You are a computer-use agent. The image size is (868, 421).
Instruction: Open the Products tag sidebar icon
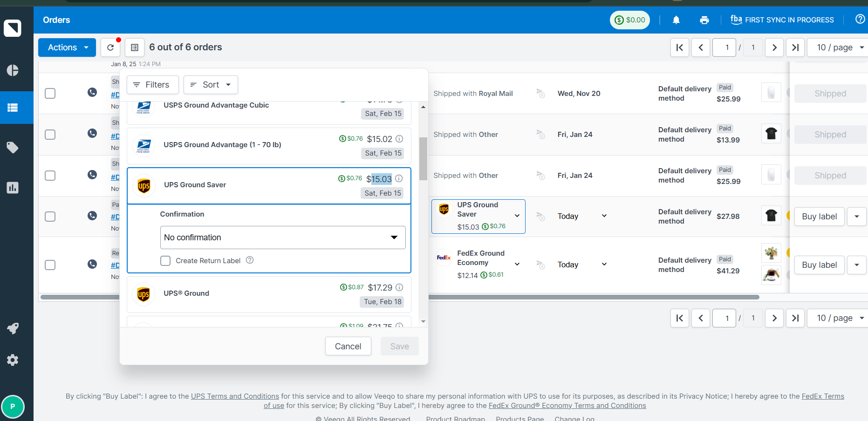[13, 148]
